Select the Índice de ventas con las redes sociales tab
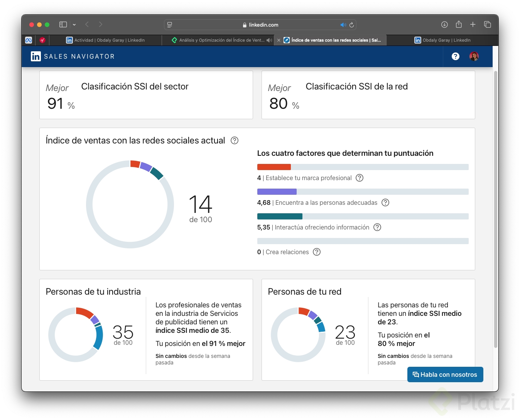The image size is (520, 420). (331, 40)
